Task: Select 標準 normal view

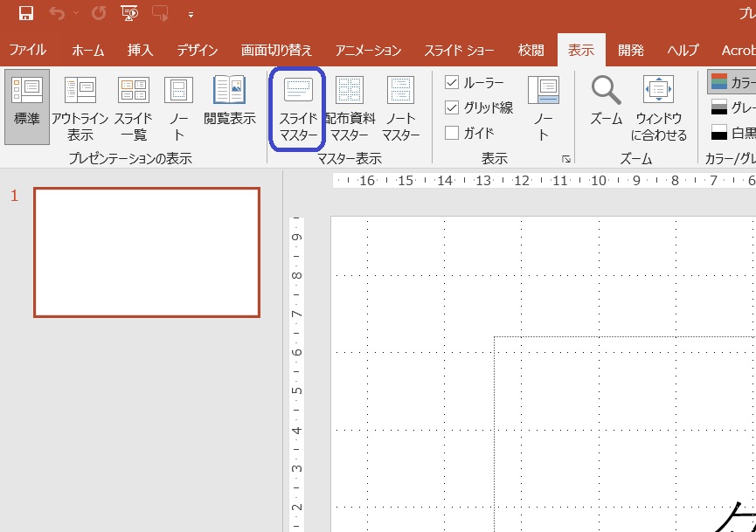Action: [27, 107]
